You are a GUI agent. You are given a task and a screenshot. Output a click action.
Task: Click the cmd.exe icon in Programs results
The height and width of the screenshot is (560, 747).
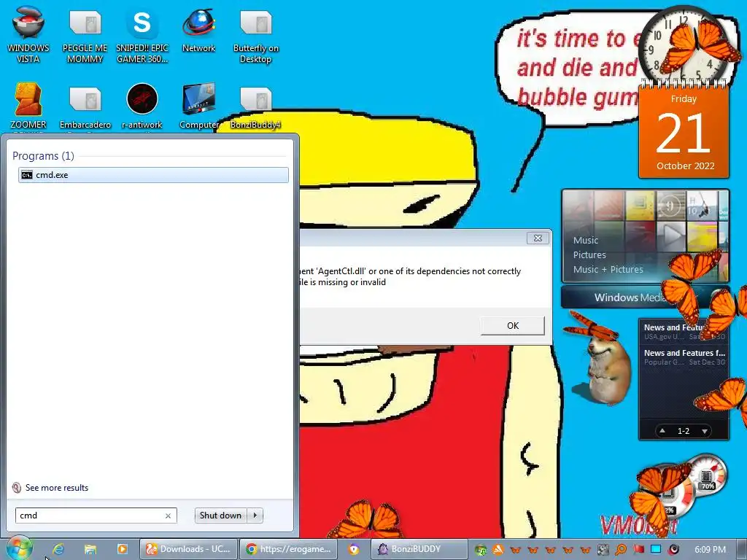coord(27,175)
